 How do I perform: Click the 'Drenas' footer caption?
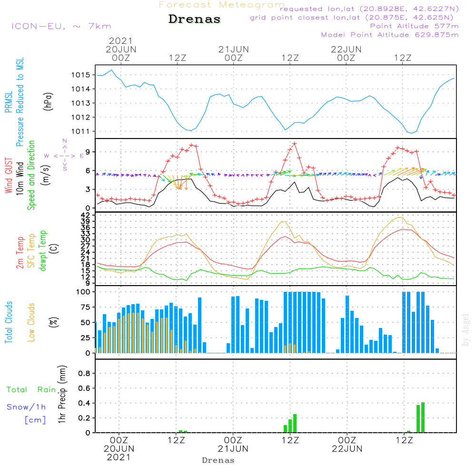[x=218, y=460]
